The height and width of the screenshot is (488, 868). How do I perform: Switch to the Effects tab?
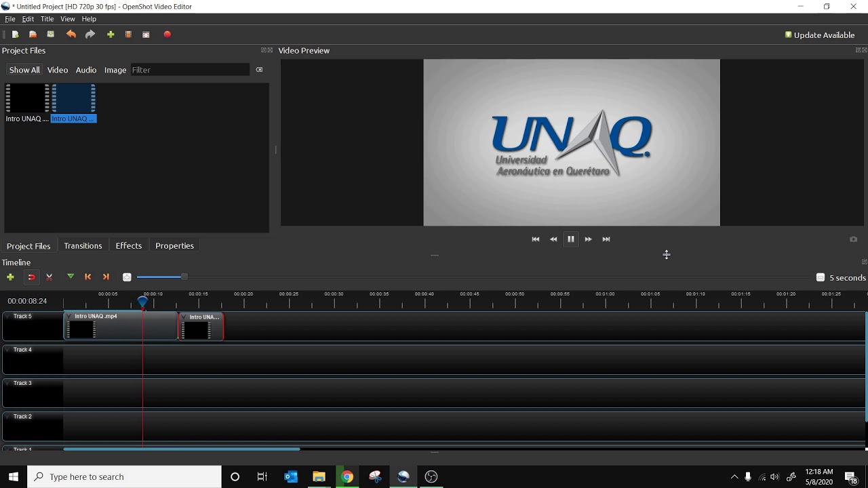point(129,246)
